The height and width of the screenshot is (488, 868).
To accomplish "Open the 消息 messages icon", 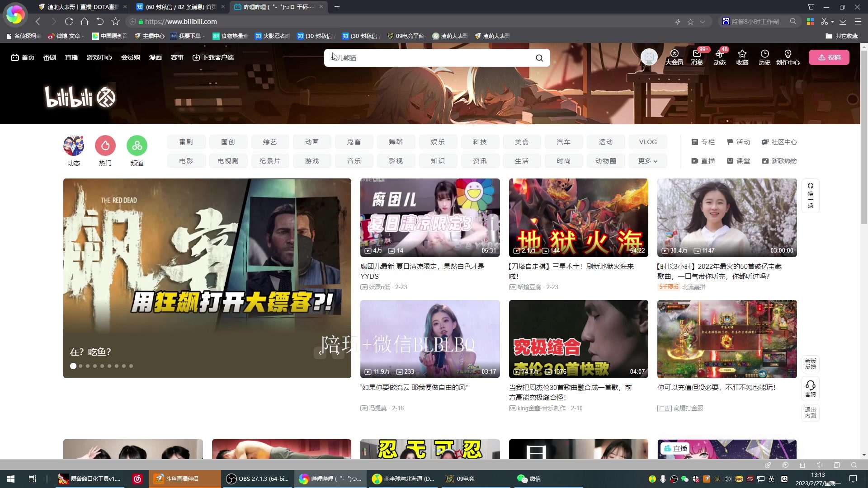I will 697,57.
